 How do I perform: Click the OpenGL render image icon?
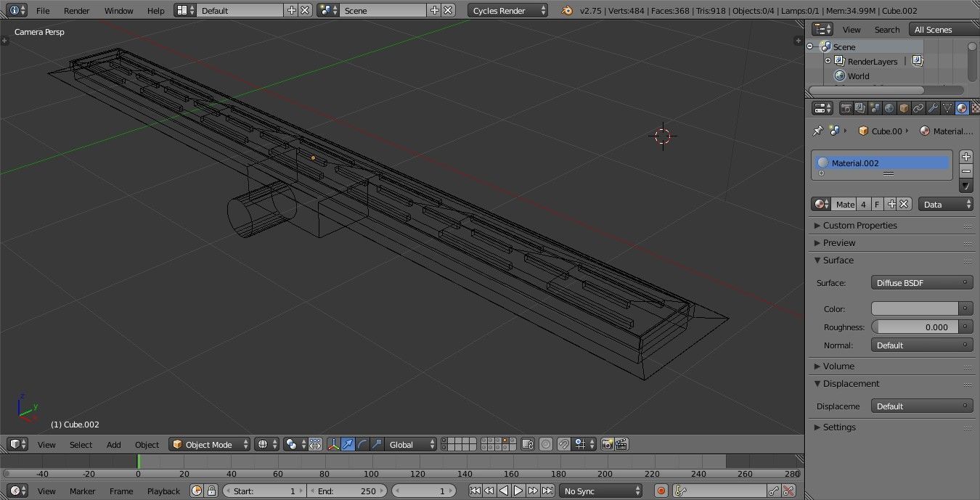point(607,444)
